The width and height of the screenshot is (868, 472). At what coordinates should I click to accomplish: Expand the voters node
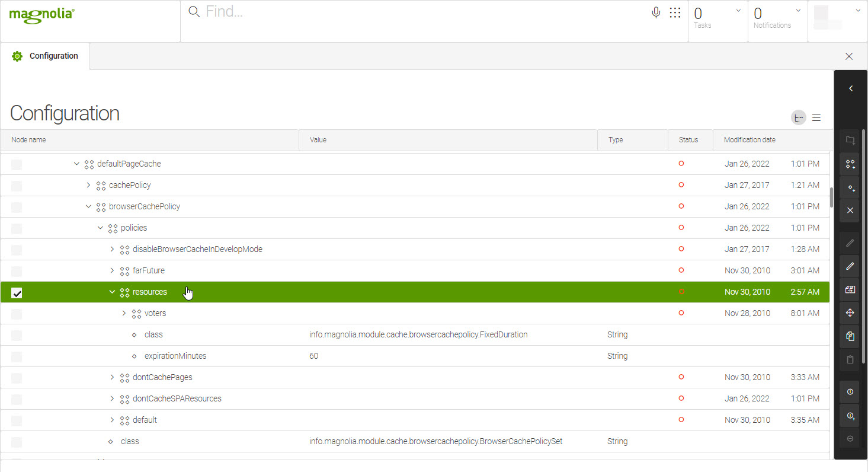(124, 313)
